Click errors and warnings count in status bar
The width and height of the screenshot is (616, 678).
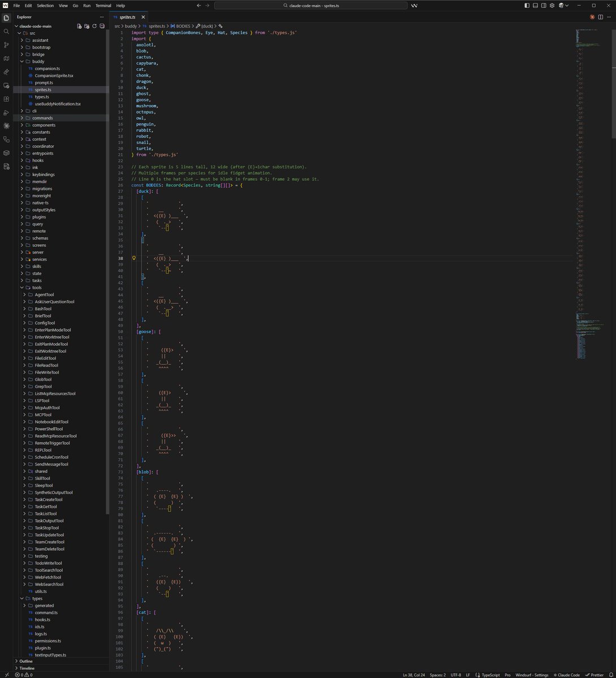(x=24, y=674)
